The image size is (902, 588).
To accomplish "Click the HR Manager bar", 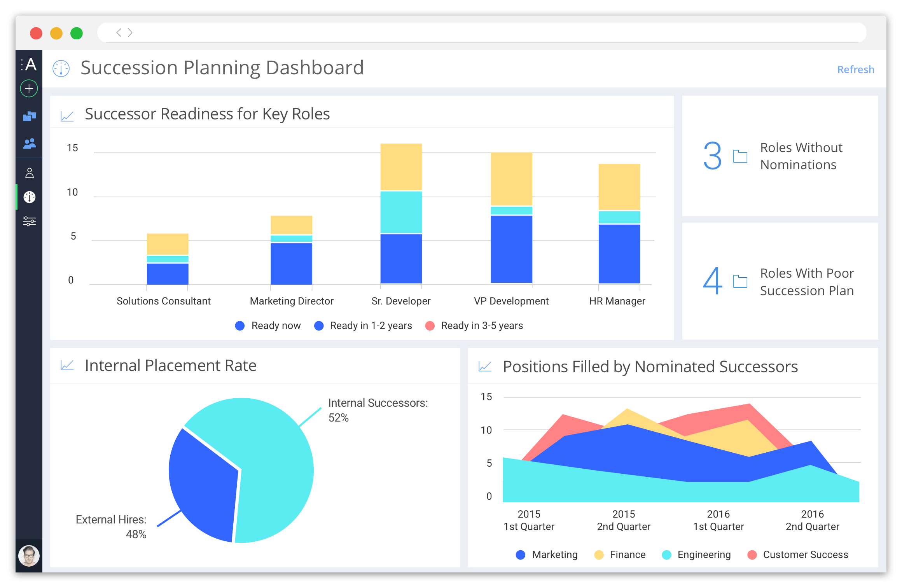I will coord(619,224).
